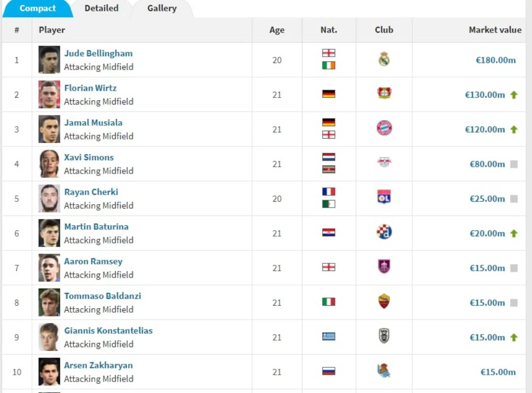Click Rayan Cherki's player photo thumbnail

click(49, 198)
